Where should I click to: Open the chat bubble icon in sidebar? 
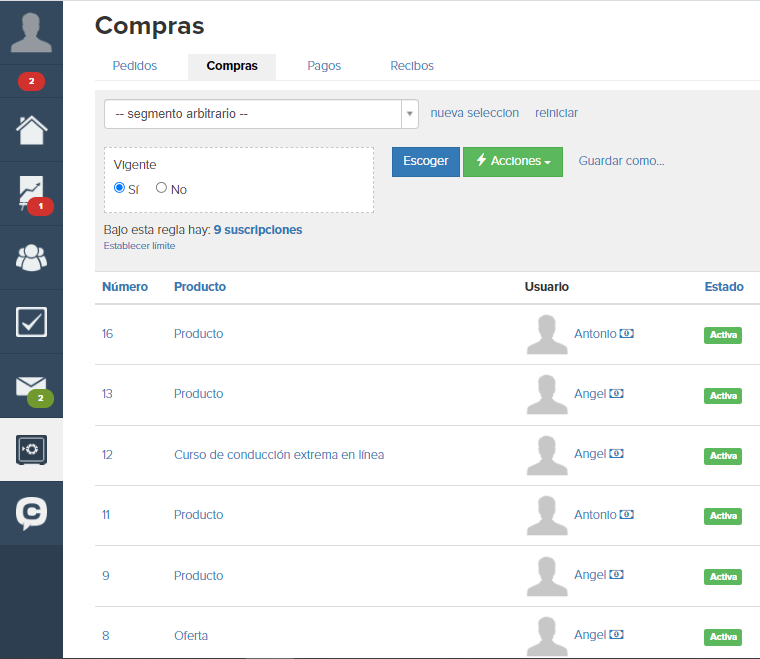coord(32,513)
